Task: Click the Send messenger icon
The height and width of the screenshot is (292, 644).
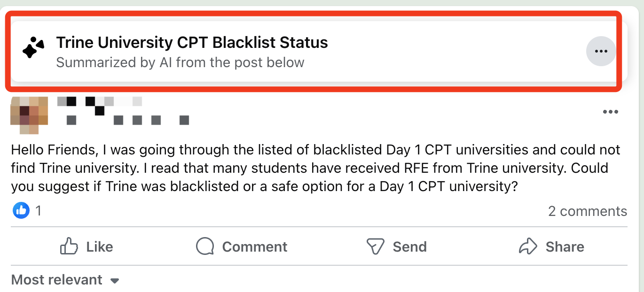Action: pos(375,246)
